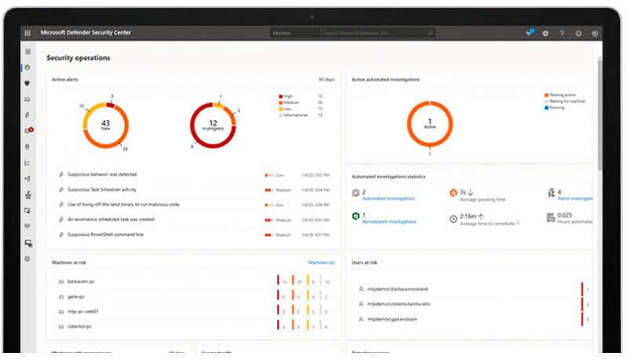
Task: Click the Alerts investigated icon beside 4
Action: pyautogui.click(x=551, y=194)
